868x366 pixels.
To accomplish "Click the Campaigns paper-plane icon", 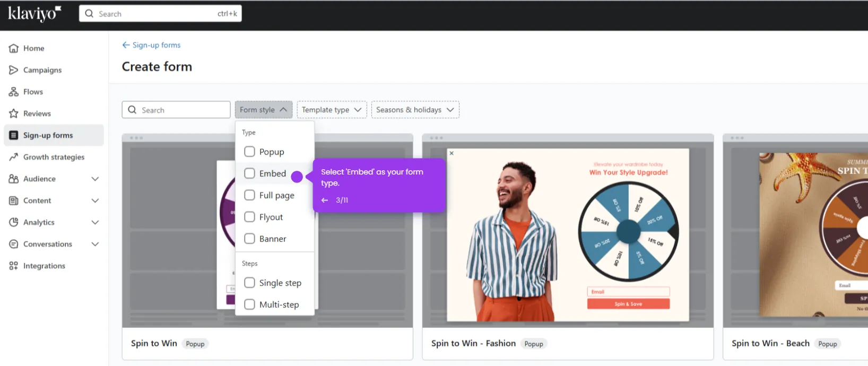I will [x=14, y=70].
